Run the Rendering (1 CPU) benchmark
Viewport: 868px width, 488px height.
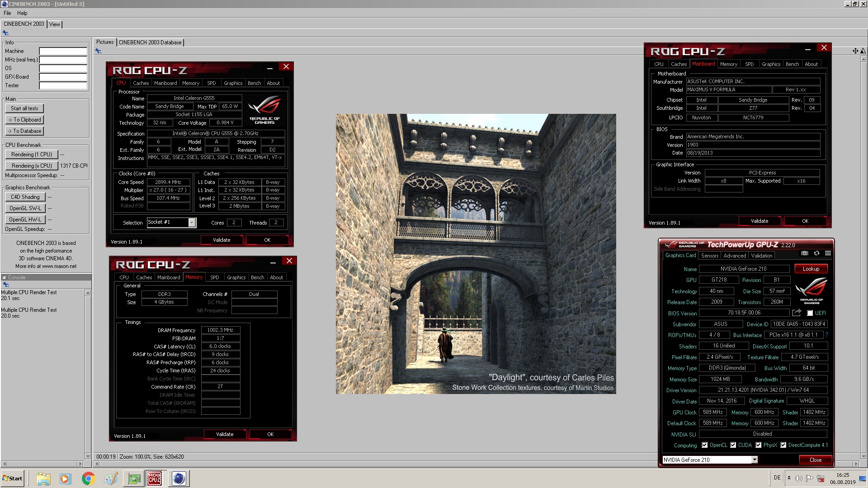coord(32,155)
